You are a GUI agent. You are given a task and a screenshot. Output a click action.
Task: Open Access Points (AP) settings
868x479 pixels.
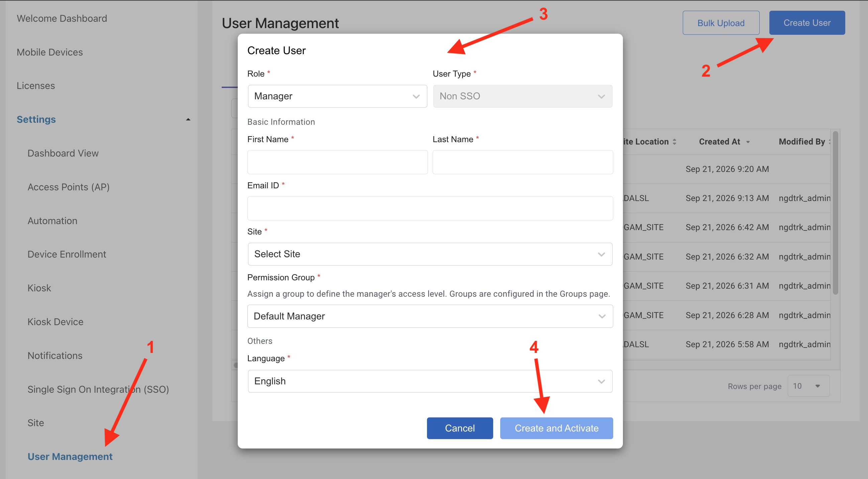click(69, 187)
